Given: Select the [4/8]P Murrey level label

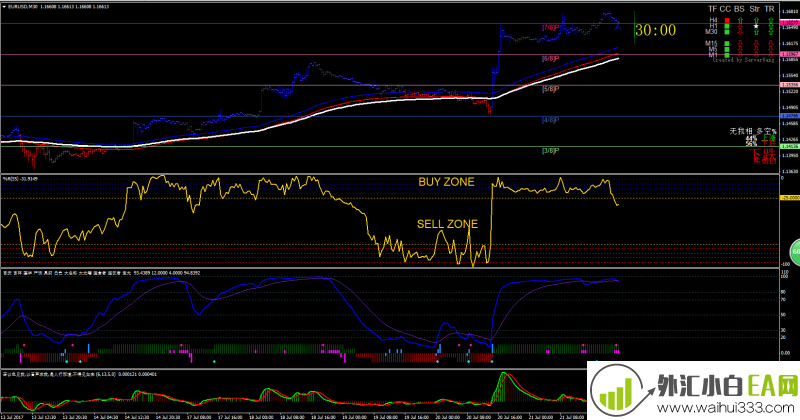Looking at the screenshot, I should coord(551,120).
